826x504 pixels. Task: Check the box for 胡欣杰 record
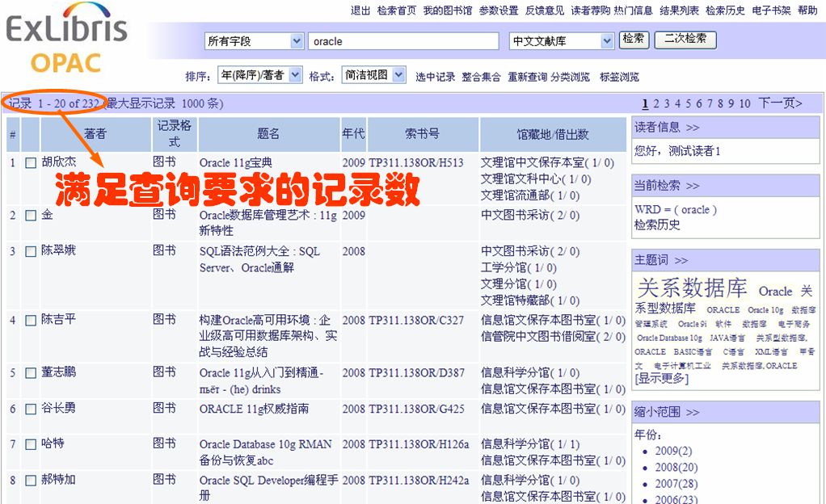click(x=31, y=163)
